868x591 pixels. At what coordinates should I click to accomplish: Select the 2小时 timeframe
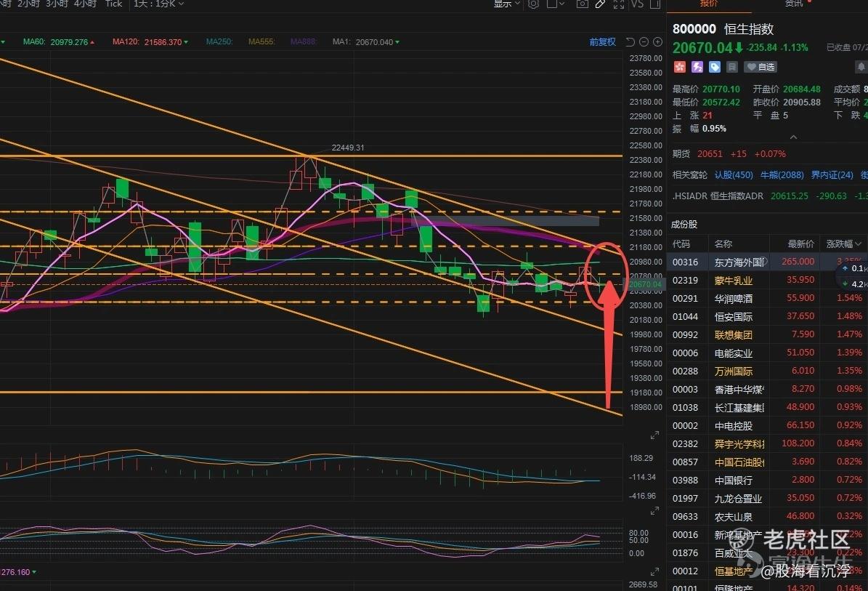point(29,4)
